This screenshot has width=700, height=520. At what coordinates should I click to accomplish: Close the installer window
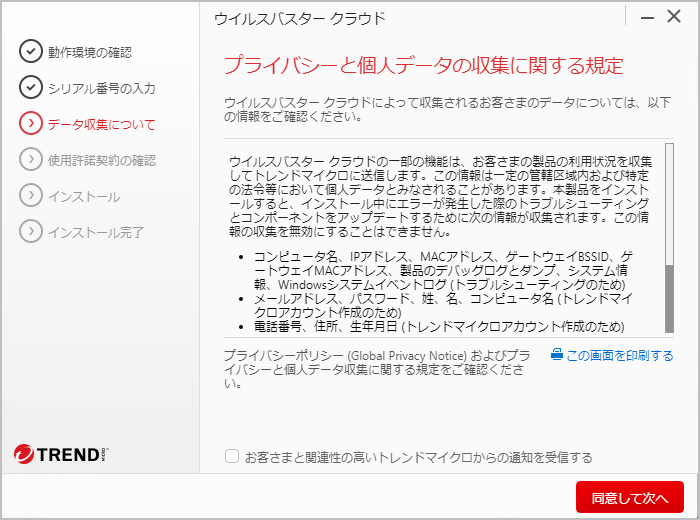coord(674,17)
